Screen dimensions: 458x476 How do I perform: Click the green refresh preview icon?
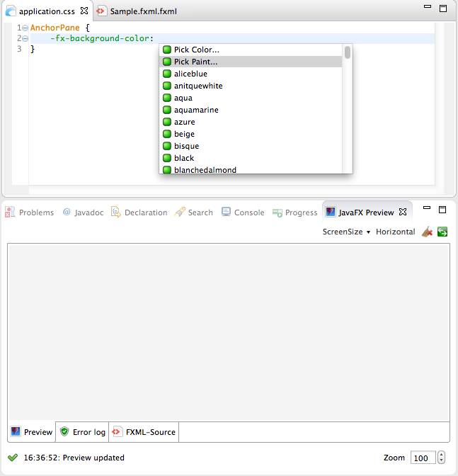442,232
